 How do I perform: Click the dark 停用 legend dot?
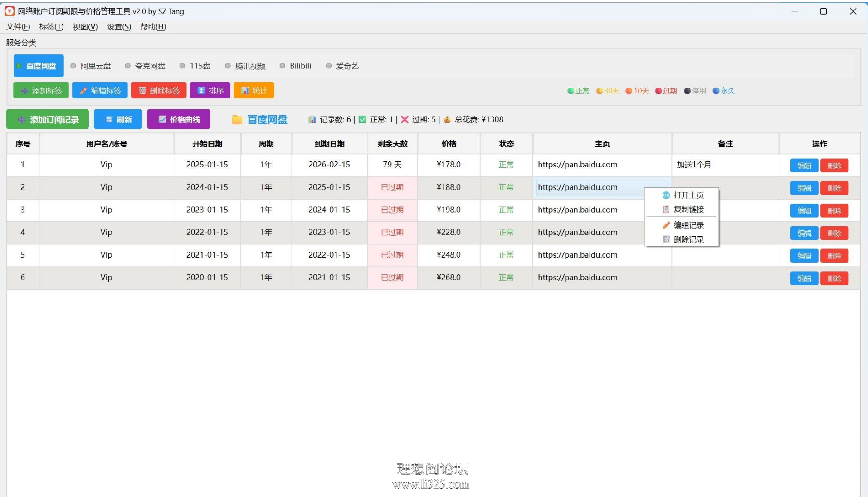click(687, 91)
